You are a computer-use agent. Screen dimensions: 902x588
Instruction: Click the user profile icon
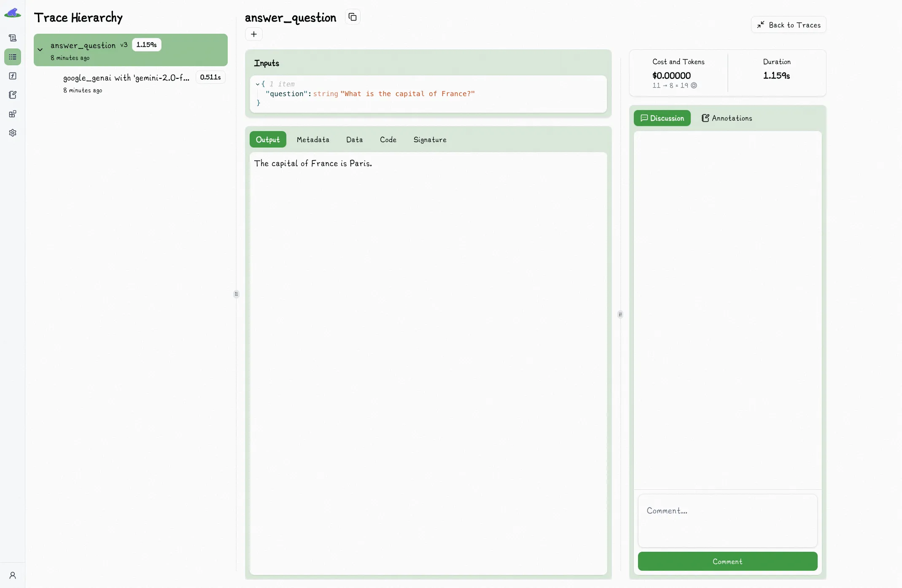click(13, 575)
